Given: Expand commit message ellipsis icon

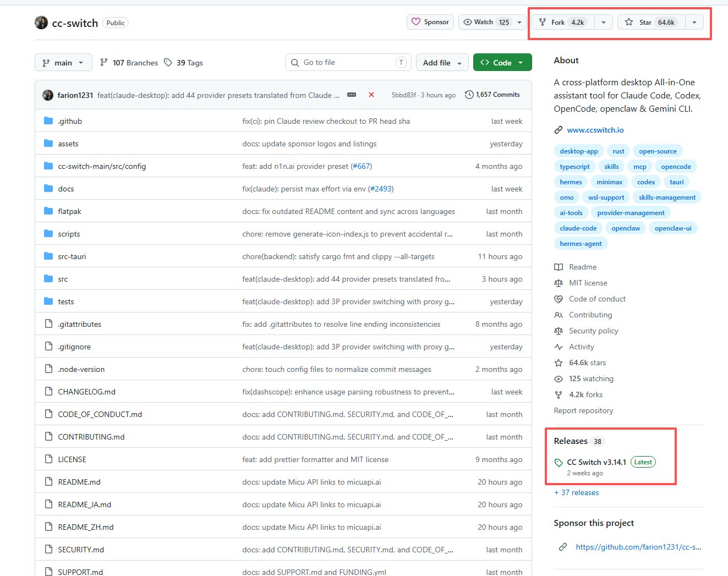Looking at the screenshot, I should point(352,95).
